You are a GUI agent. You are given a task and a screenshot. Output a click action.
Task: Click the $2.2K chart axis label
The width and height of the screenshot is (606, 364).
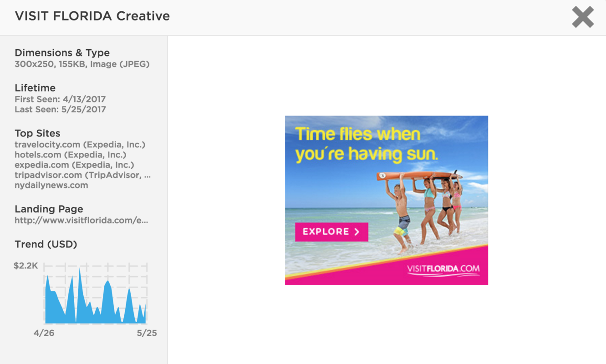[x=26, y=266]
